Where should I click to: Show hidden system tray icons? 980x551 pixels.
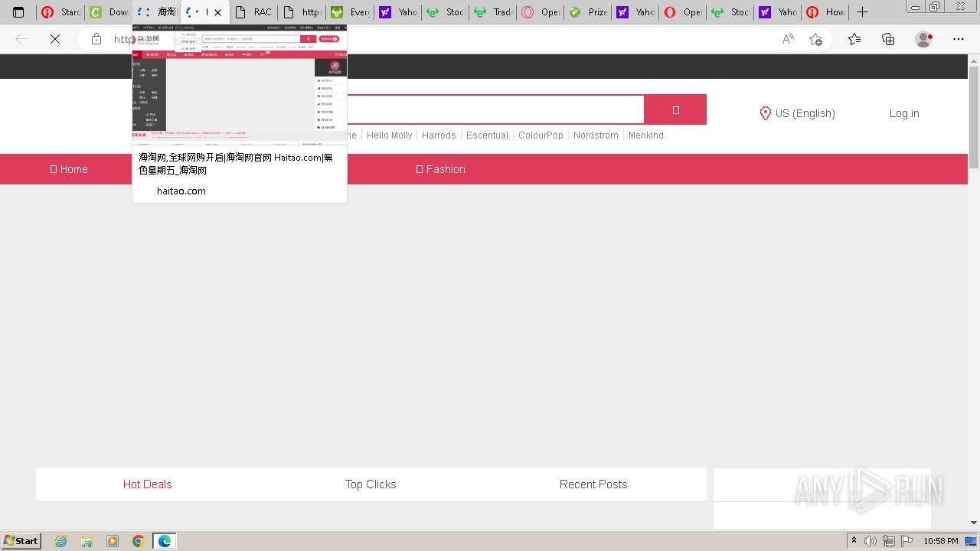click(x=854, y=541)
